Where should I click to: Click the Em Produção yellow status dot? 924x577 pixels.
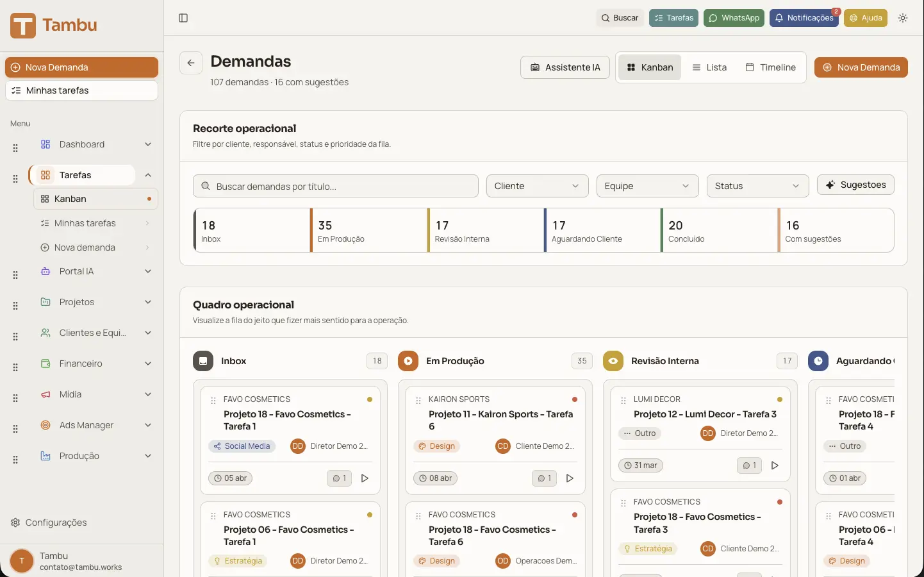click(408, 361)
